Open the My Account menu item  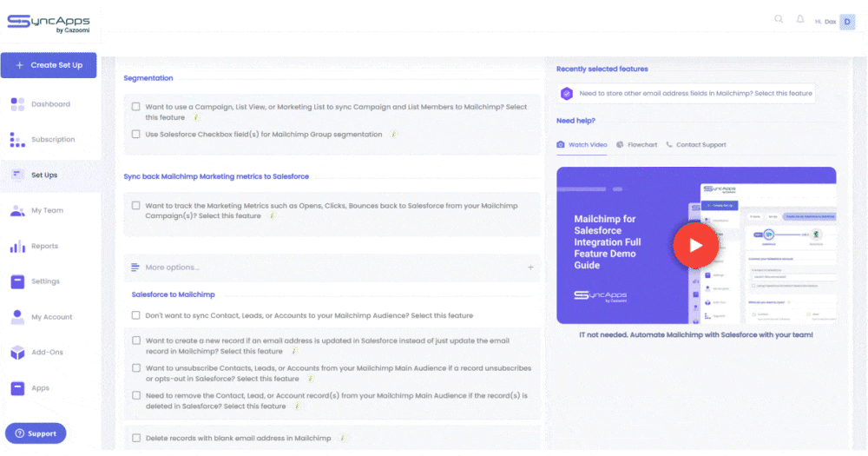coord(51,317)
